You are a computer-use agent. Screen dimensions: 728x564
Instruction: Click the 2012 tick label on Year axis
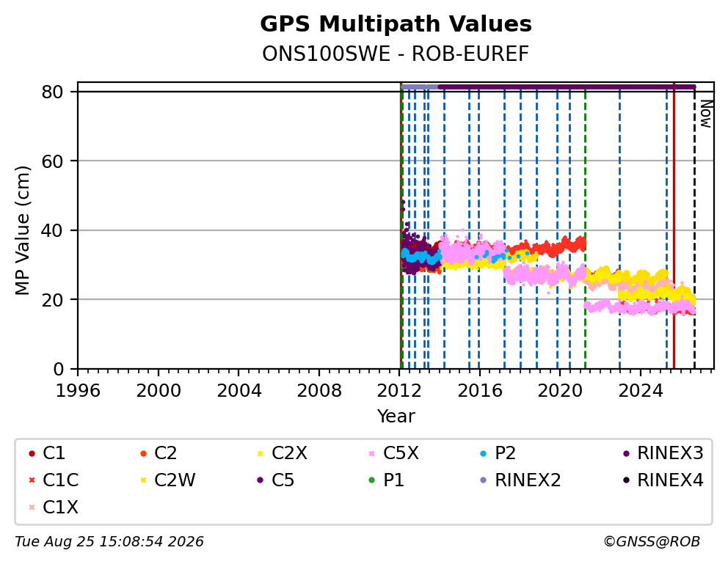click(x=399, y=391)
